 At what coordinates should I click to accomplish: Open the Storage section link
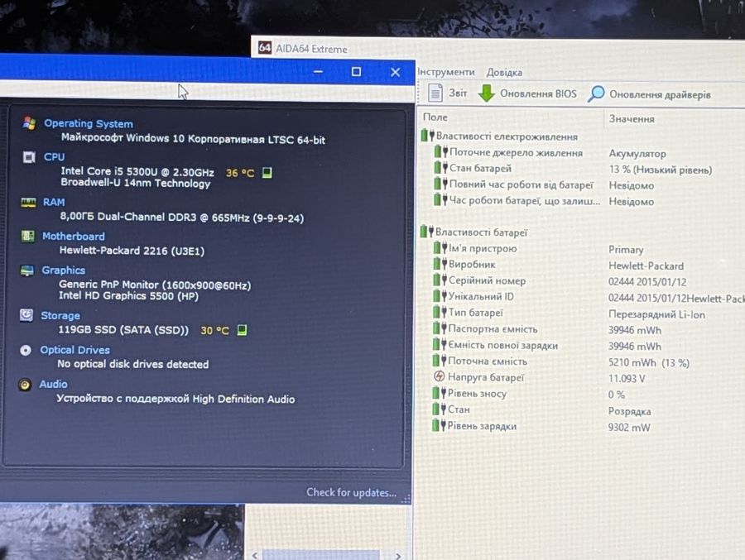point(60,315)
